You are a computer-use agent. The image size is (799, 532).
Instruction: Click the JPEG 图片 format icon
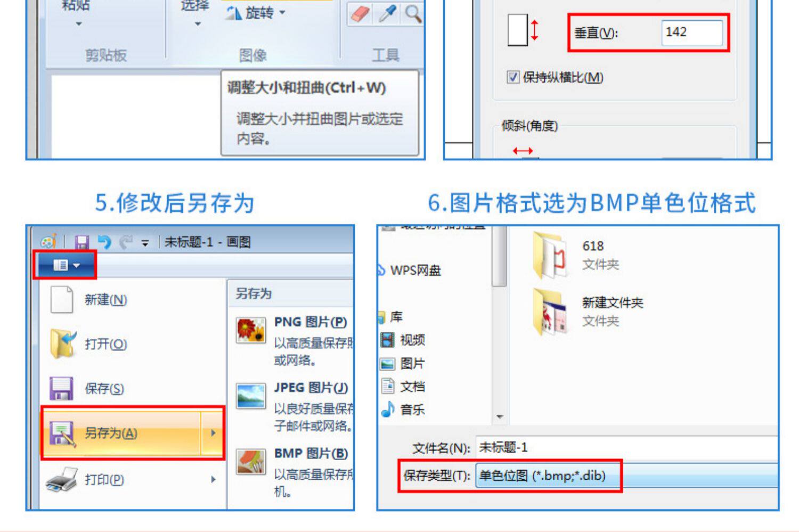[x=251, y=396]
